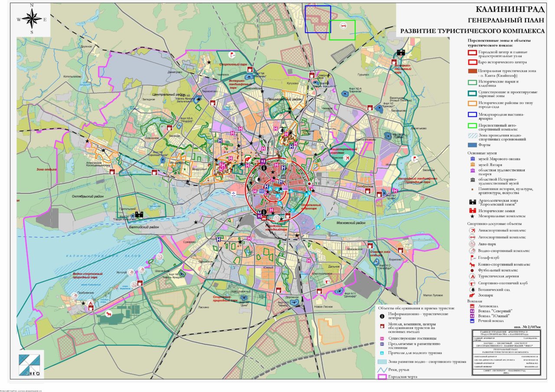
Task: Pick the blue Форты swatch in the legend
Action: (x=471, y=145)
